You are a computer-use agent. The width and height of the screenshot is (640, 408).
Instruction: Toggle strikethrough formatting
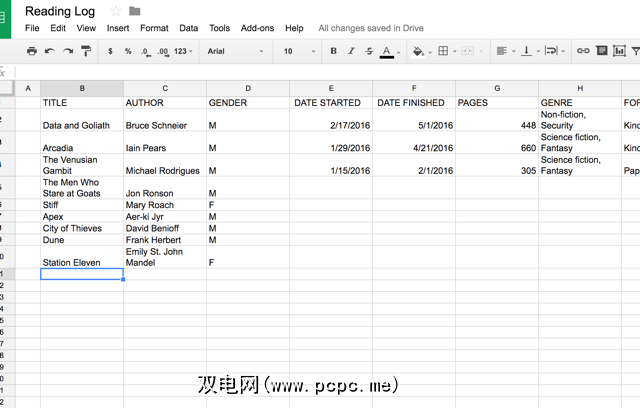(369, 51)
